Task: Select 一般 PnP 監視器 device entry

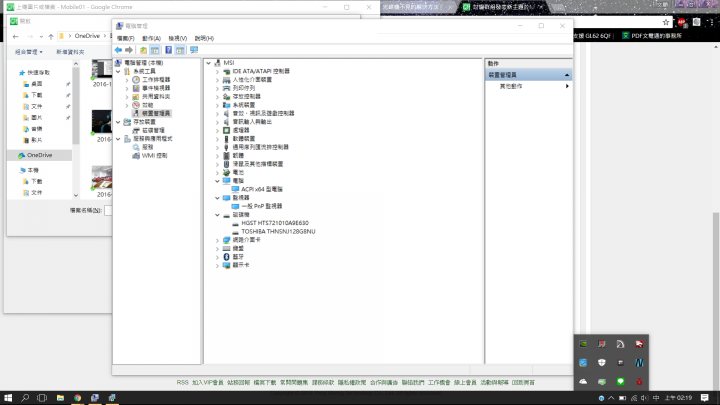Action: (261, 206)
